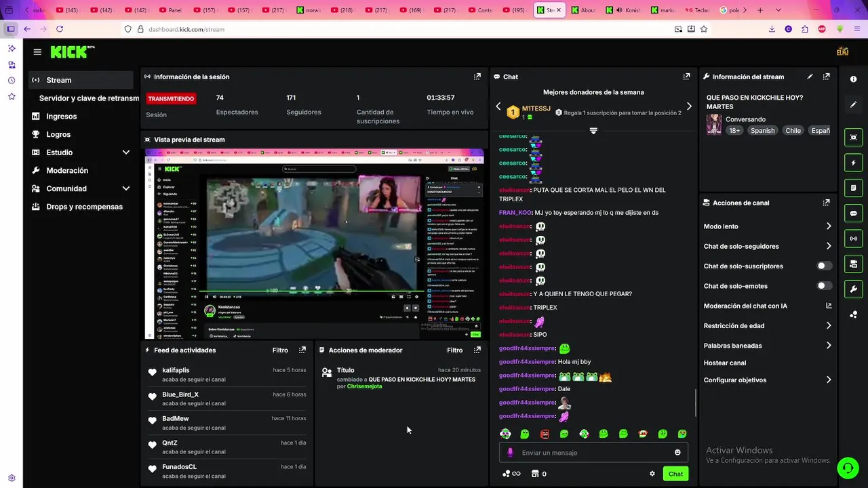Toggle the broadcast signal widget icon
The height and width of the screenshot is (488, 868).
tap(853, 239)
